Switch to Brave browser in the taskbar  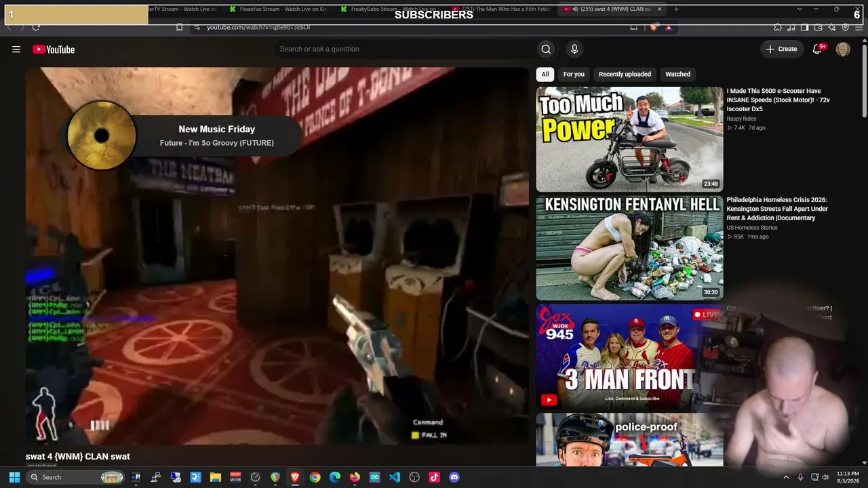coord(295,477)
